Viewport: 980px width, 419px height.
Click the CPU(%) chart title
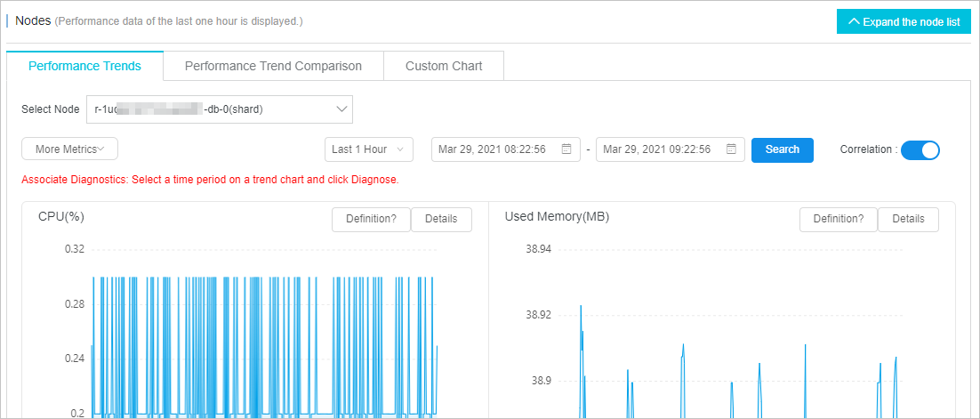pyautogui.click(x=61, y=217)
